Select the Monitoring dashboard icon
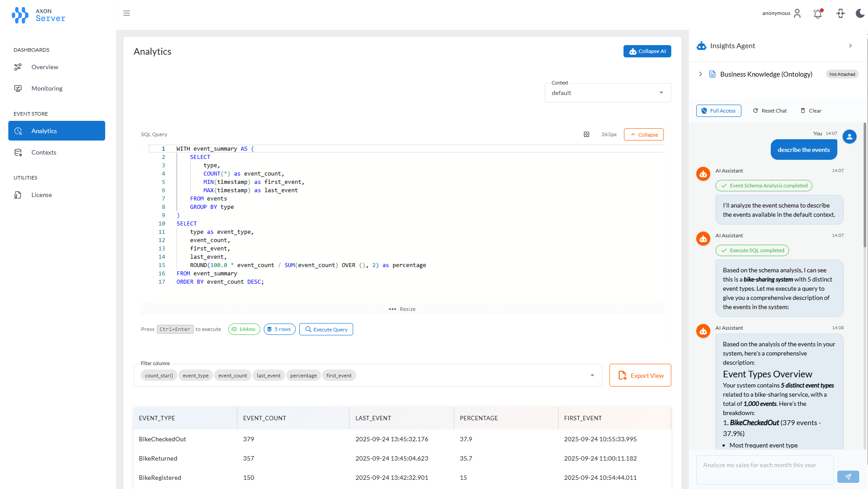Image resolution: width=868 pixels, height=489 pixels. click(18, 88)
